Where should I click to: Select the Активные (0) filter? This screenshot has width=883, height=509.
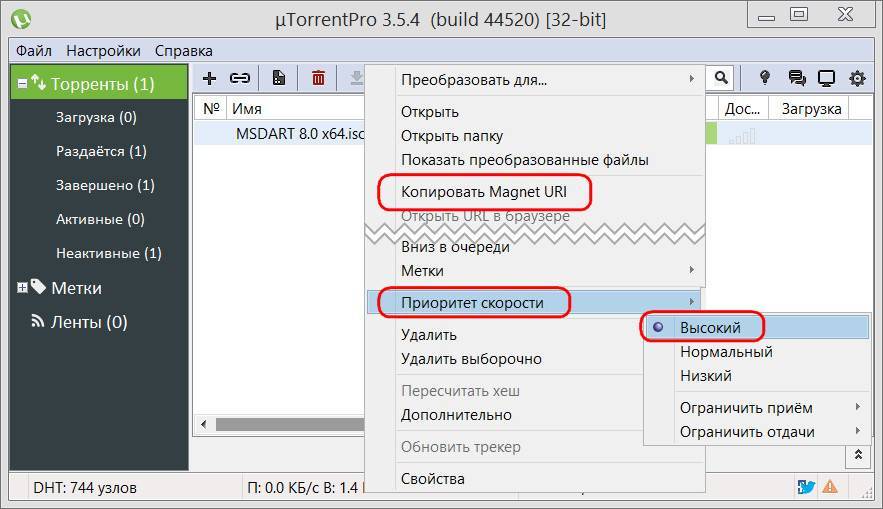99,219
